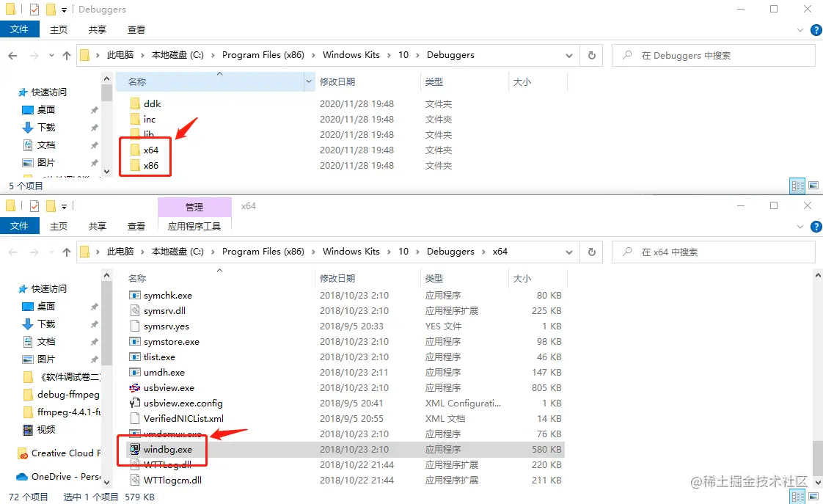Navigate up one level with the up arrow

67,252
